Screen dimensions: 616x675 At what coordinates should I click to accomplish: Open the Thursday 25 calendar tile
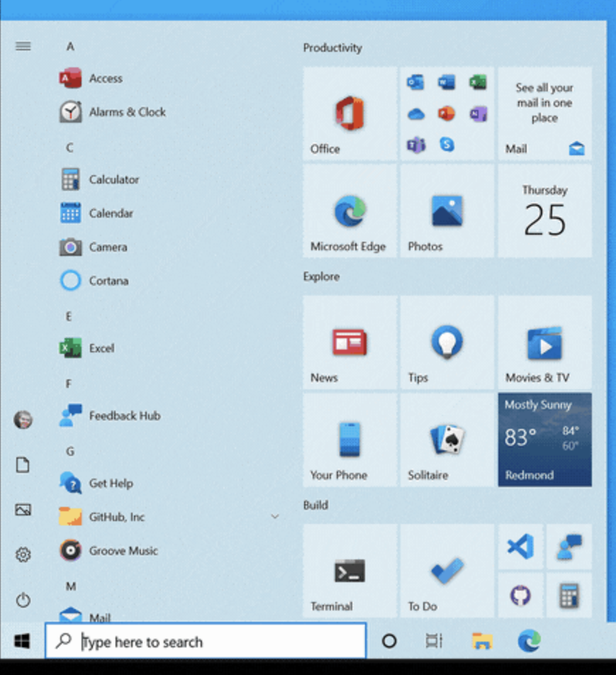coord(545,211)
